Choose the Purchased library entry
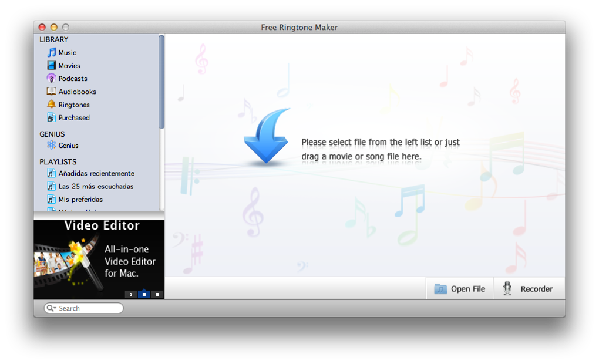 [74, 117]
